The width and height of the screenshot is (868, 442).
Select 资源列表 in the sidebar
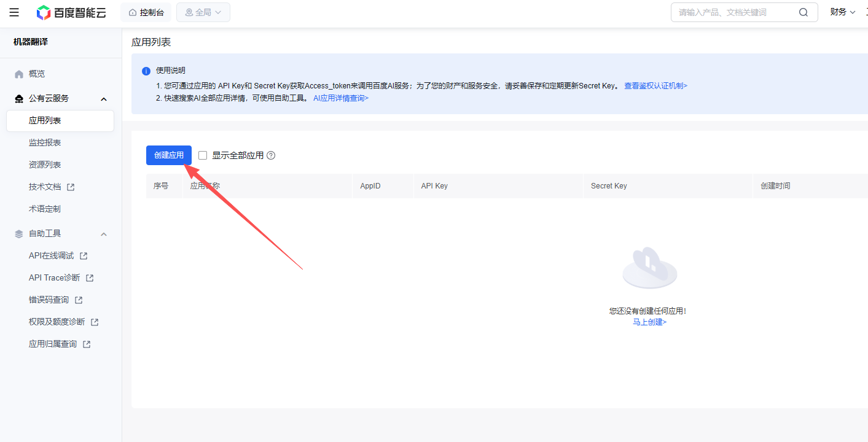point(45,165)
